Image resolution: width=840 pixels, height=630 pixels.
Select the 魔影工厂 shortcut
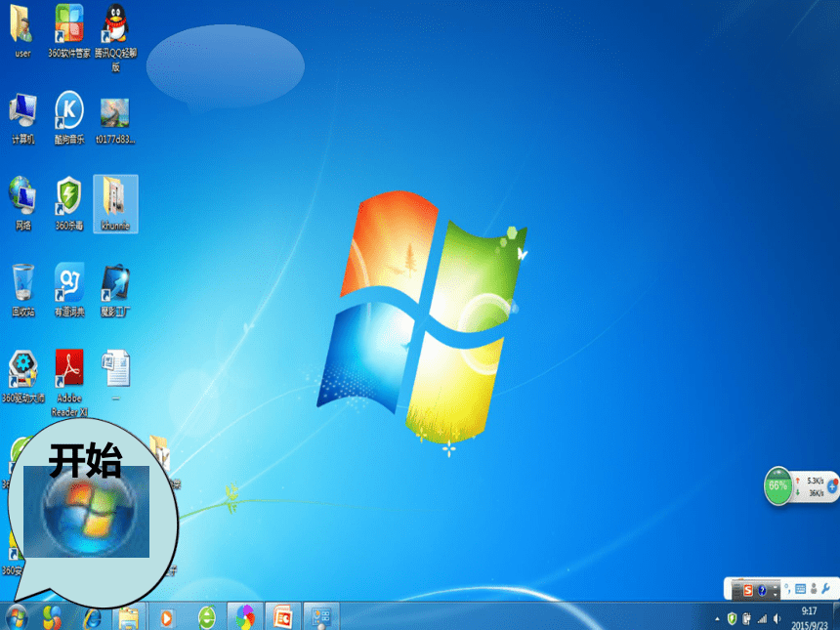115,290
